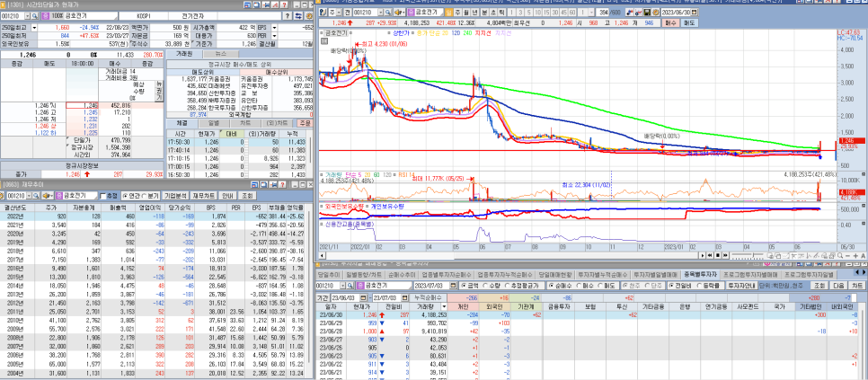Image resolution: width=868 pixels, height=380 pixels.
Task: Click the purple stock icon before 100% 금호전기
Action: coord(46,16)
